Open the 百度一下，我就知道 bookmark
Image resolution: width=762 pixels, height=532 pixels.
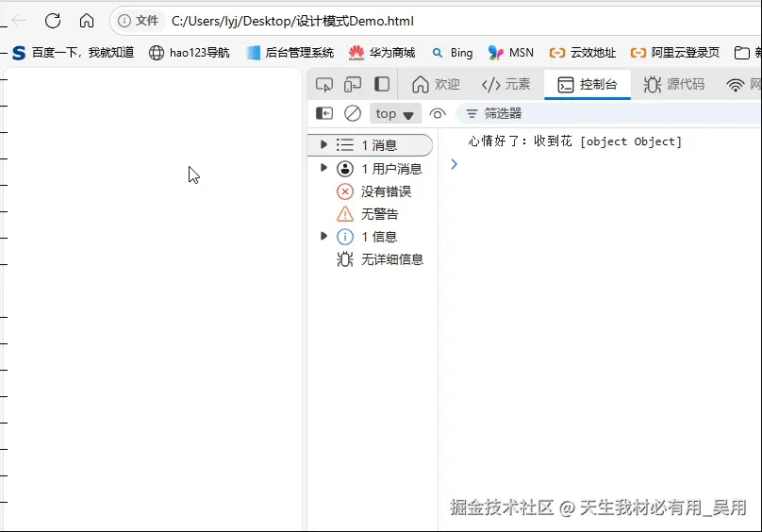point(73,53)
